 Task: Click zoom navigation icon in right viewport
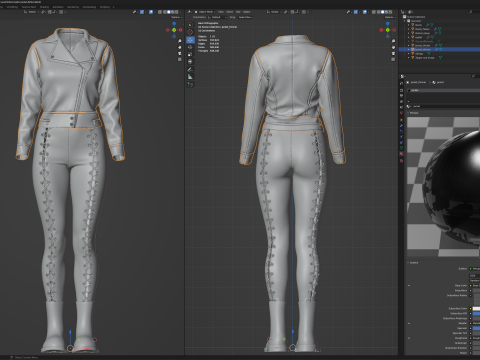pyautogui.click(x=393, y=41)
